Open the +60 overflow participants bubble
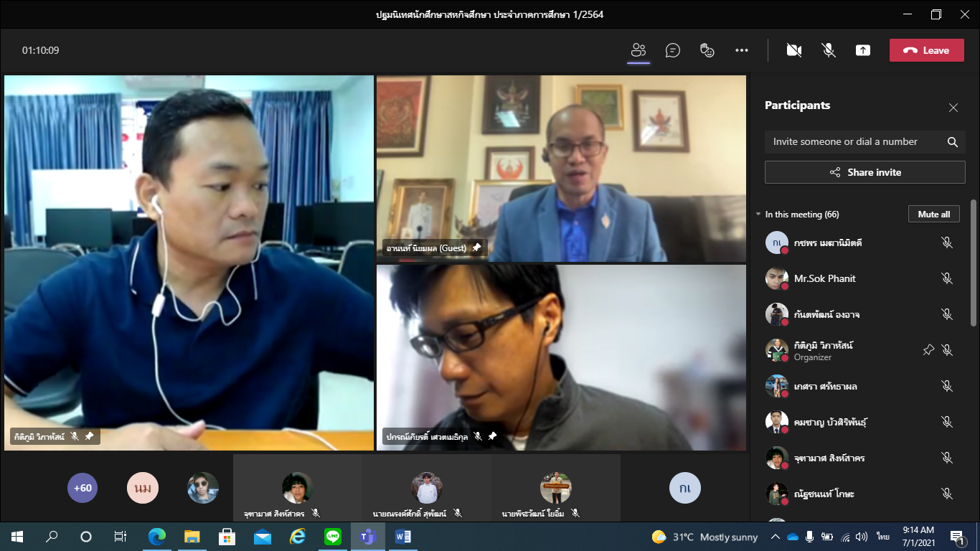Image resolution: width=980 pixels, height=551 pixels. [83, 488]
